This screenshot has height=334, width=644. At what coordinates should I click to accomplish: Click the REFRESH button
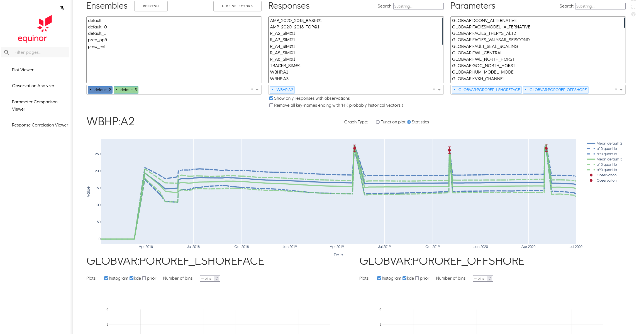(151, 6)
